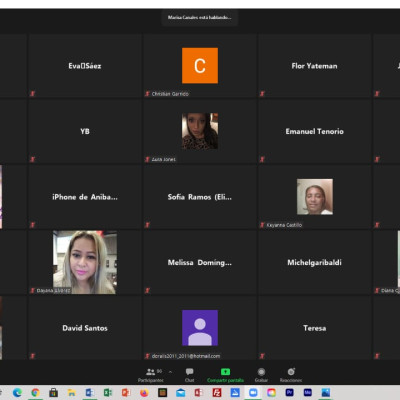Expand the caret next to Participantes
Viewport: 400px width, 400px height.
click(170, 372)
